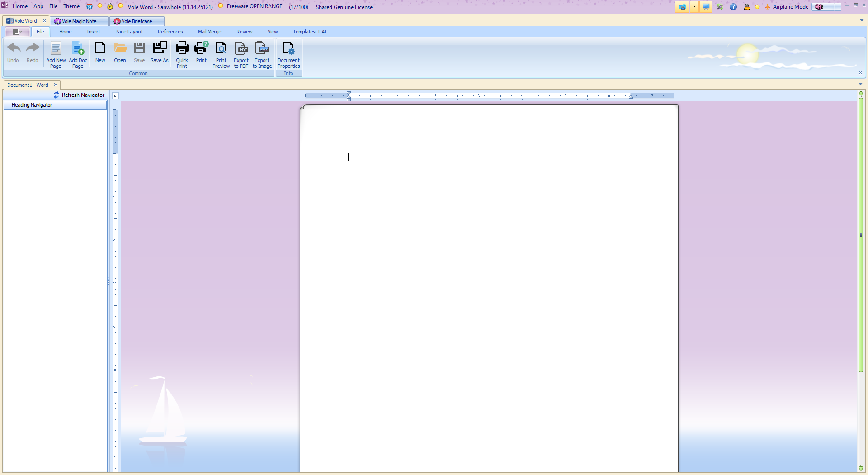The width and height of the screenshot is (868, 475).
Task: Open Print Preview
Action: [221, 48]
